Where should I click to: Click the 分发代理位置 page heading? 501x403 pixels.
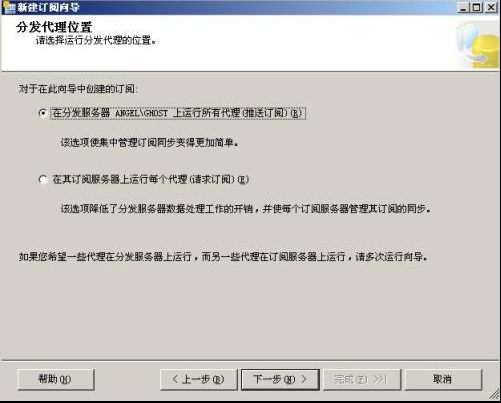pos(54,27)
